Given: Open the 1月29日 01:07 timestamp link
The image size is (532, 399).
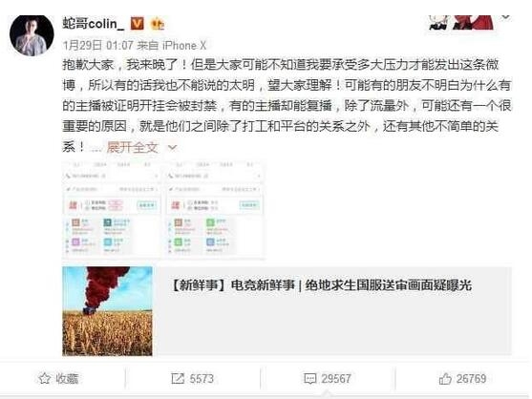Looking at the screenshot, I should pyautogui.click(x=97, y=45).
